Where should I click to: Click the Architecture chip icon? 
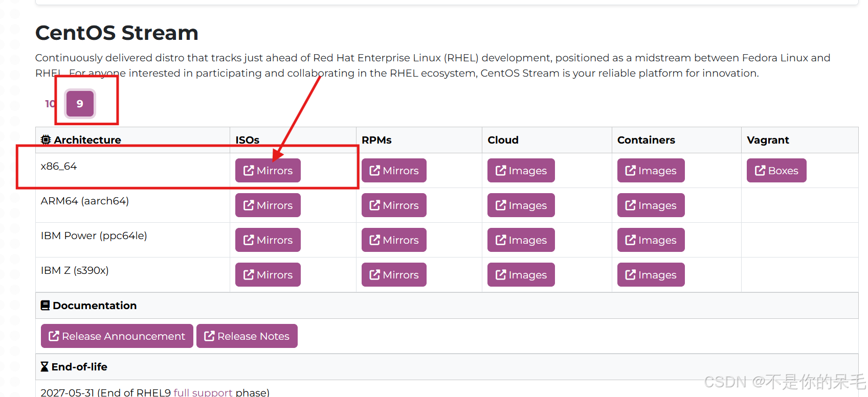click(x=46, y=140)
